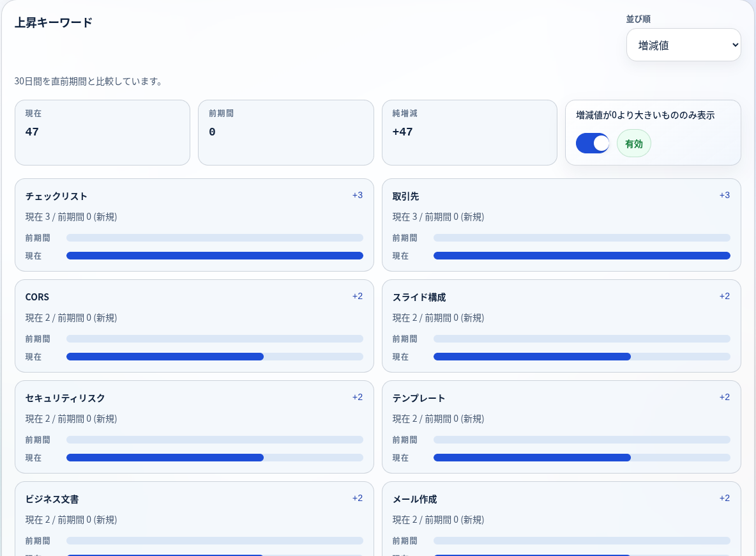This screenshot has width=756, height=556.
Task: Click the +2 value on スライド構成 card
Action: (x=725, y=297)
